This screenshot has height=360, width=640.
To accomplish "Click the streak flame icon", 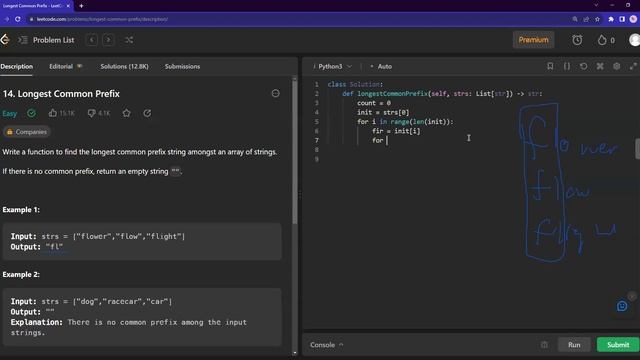I will 602,40.
